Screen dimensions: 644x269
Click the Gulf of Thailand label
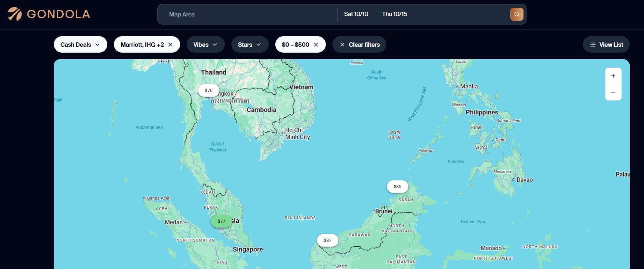coord(217,147)
